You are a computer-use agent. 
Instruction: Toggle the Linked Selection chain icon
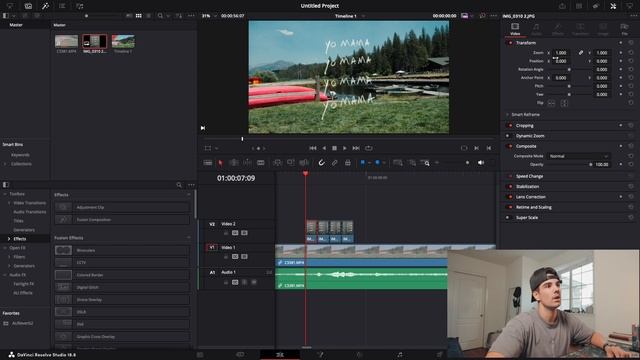[x=335, y=163]
